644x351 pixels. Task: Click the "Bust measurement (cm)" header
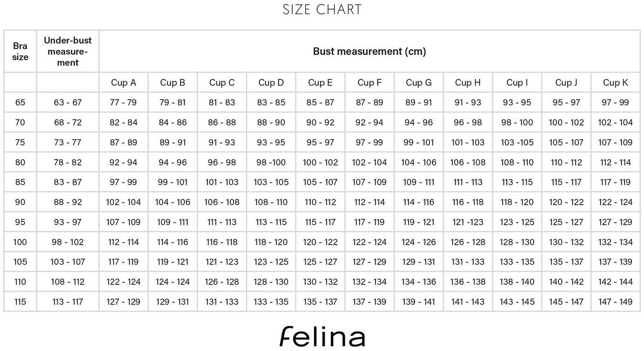coord(369,52)
